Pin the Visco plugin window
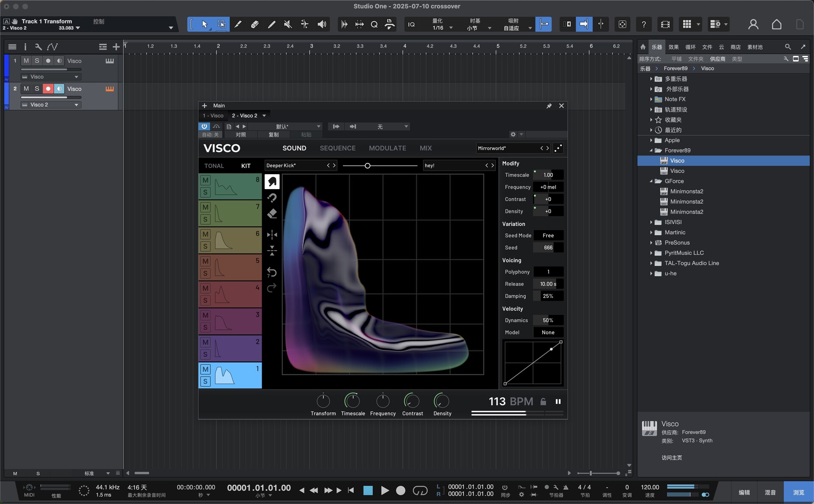This screenshot has height=504, width=814. click(549, 106)
